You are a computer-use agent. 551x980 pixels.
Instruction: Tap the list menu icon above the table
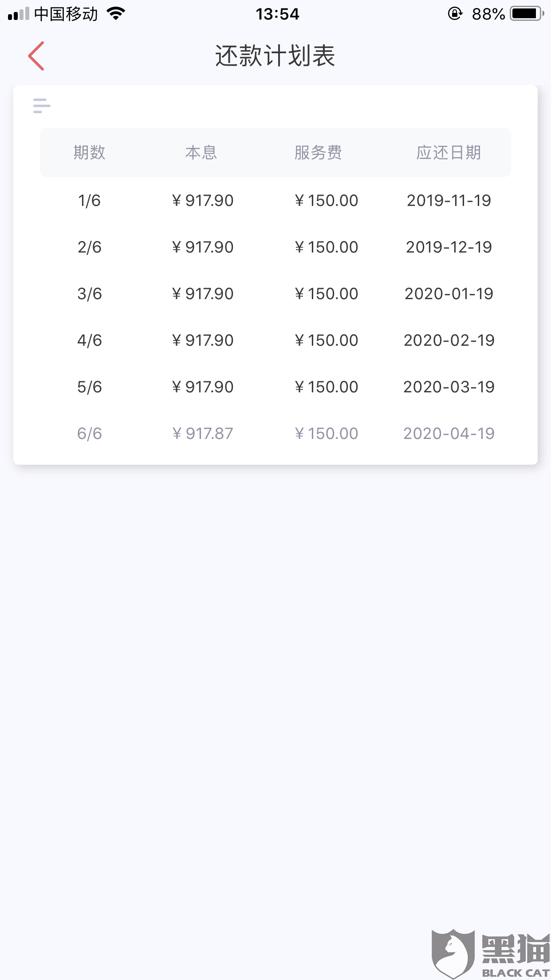tap(42, 106)
